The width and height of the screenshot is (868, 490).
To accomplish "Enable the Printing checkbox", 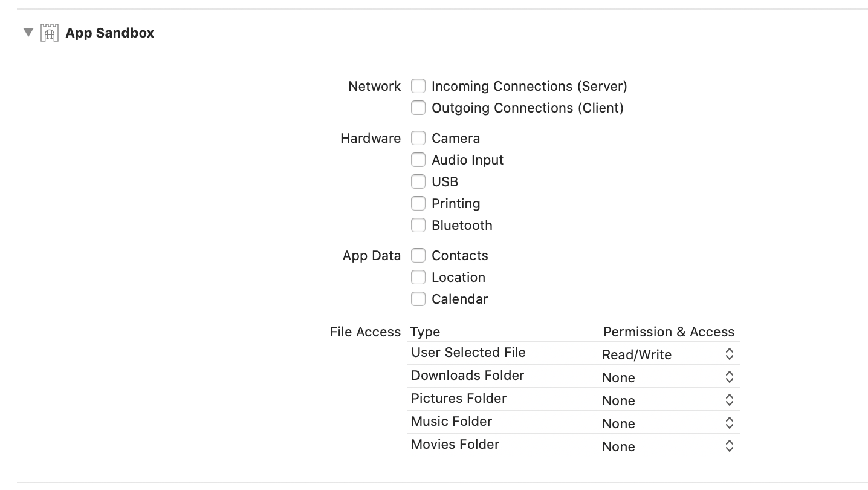I will 418,203.
